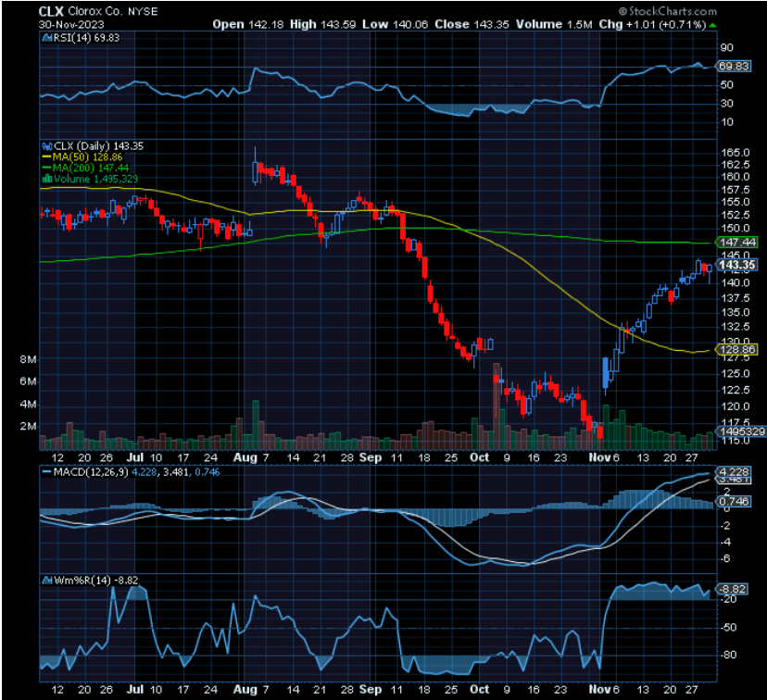Select the MACD line icon
The width and height of the screenshot is (767, 700).
coord(44,472)
